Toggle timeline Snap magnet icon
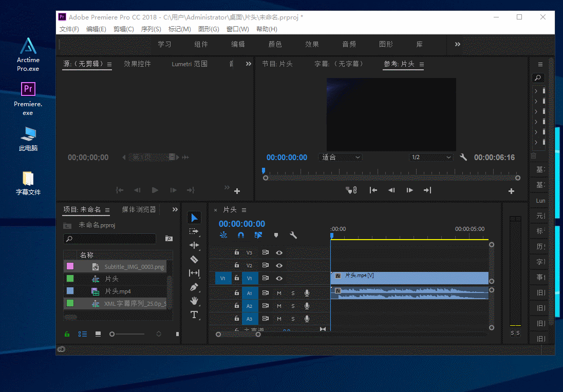563x392 pixels. (x=241, y=236)
